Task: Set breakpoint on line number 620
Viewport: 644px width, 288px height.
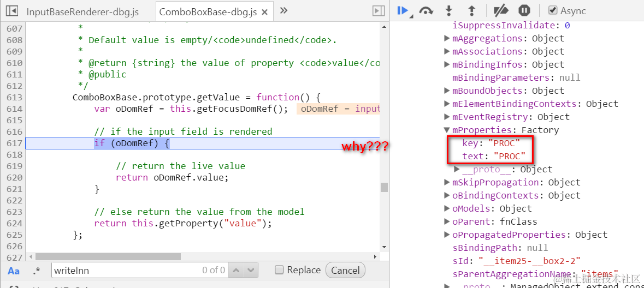Action: (14, 178)
